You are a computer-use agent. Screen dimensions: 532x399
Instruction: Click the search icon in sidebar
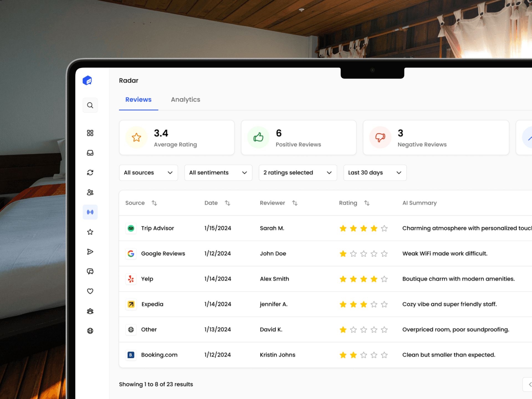90,105
